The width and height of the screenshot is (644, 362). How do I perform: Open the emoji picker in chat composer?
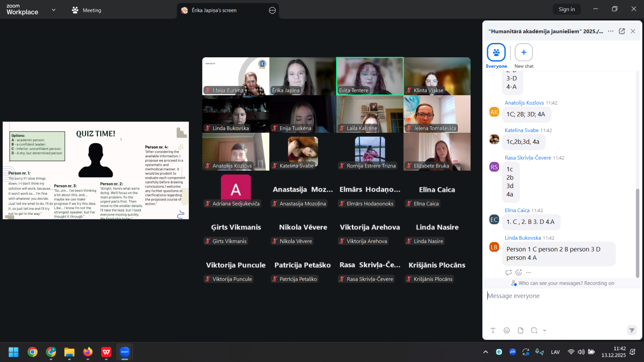pos(507,330)
